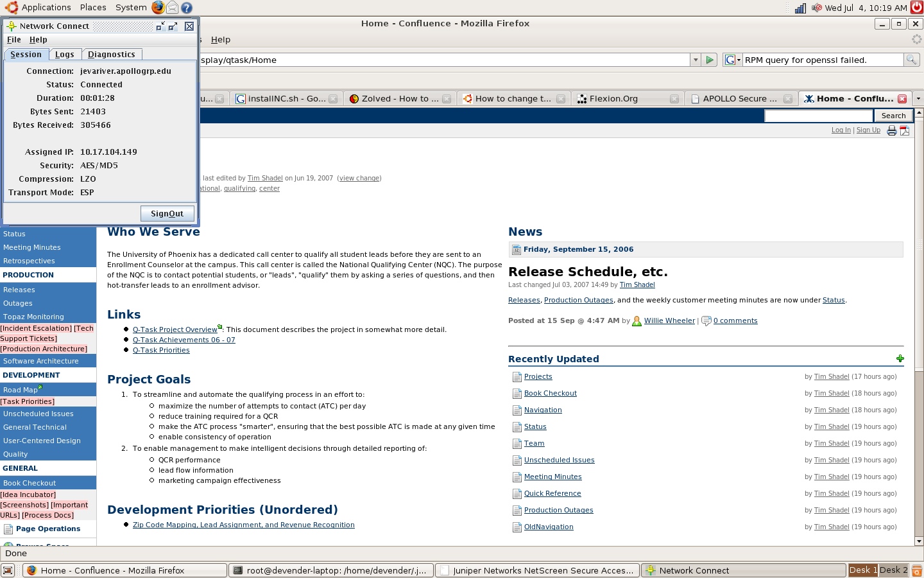Click the search magnifier in Firefox search box

[911, 60]
